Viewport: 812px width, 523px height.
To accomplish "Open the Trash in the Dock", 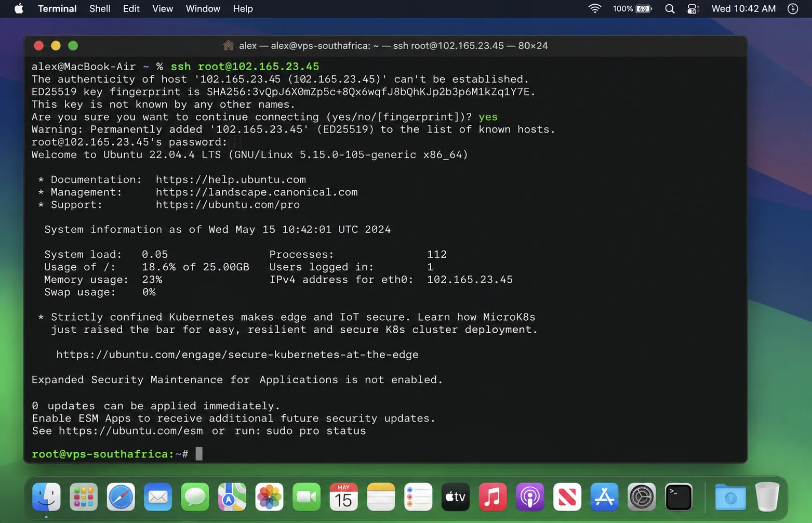I will pos(767,497).
